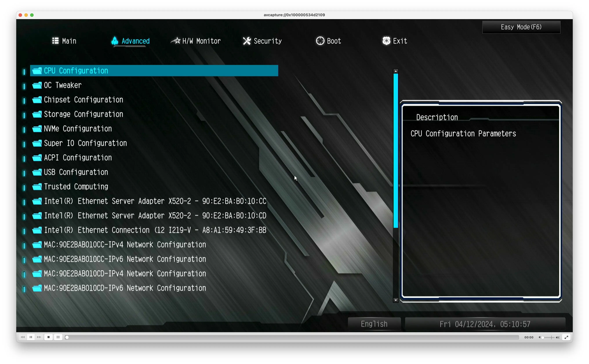Click the Main tab list icon
This screenshot has width=589, height=364.
click(x=55, y=41)
